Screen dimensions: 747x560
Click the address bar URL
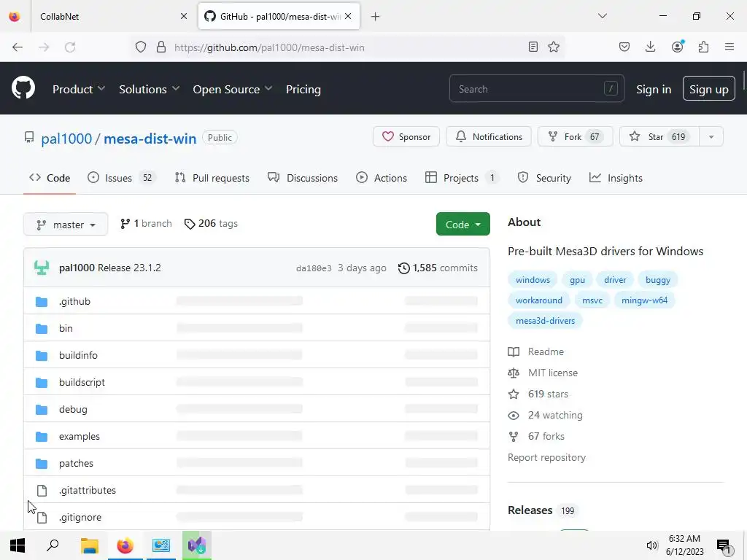click(x=269, y=47)
